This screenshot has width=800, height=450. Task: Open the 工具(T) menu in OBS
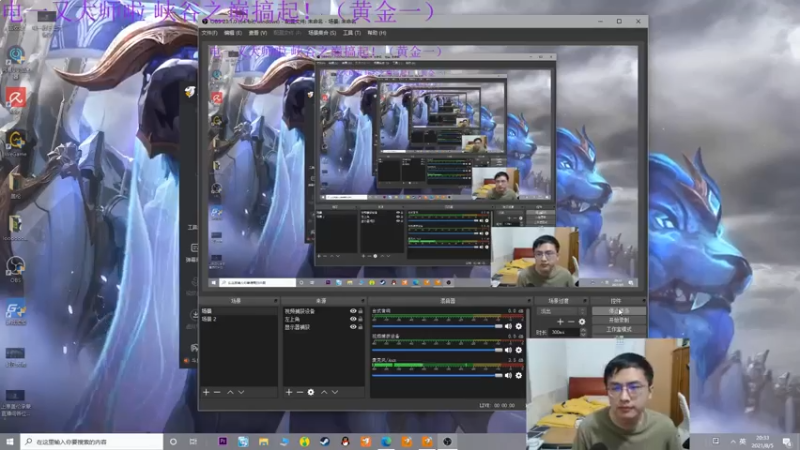(x=352, y=33)
